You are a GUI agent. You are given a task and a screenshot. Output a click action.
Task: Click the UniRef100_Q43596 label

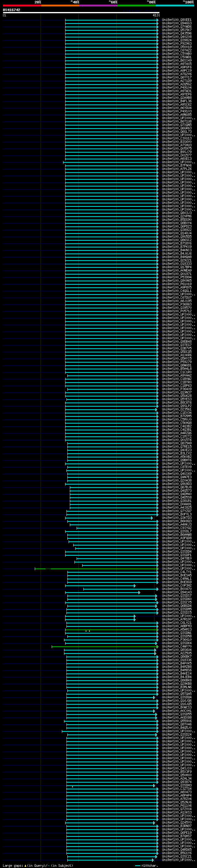(x=176, y=33)
